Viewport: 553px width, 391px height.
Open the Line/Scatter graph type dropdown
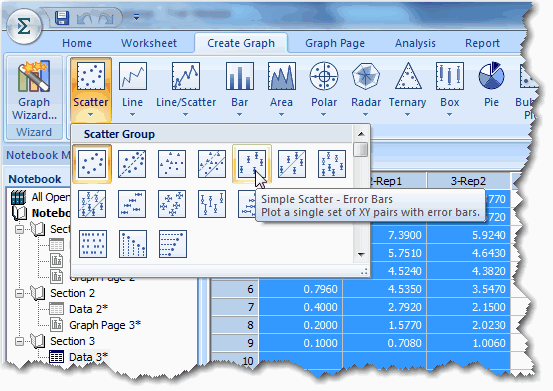tap(186, 90)
